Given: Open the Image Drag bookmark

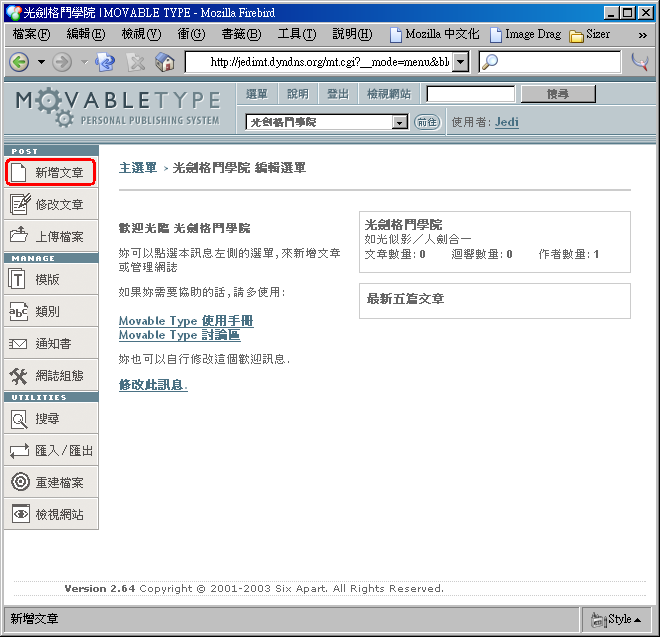Looking at the screenshot, I should 525,35.
